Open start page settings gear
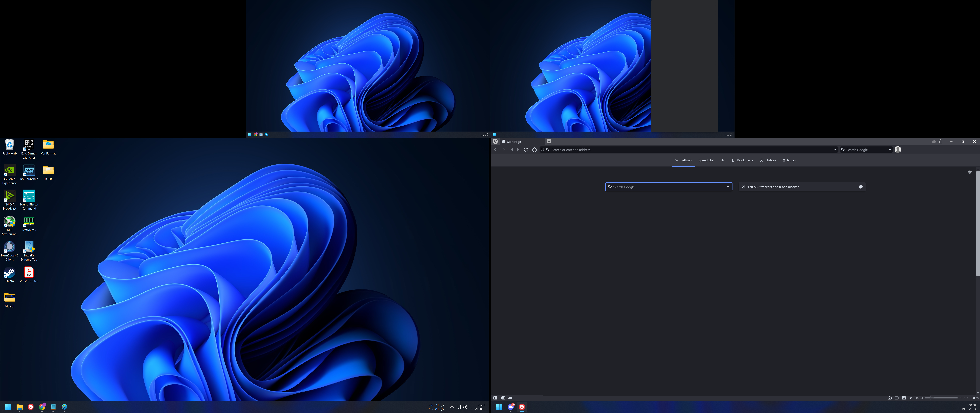Image resolution: width=980 pixels, height=413 pixels. click(970, 172)
